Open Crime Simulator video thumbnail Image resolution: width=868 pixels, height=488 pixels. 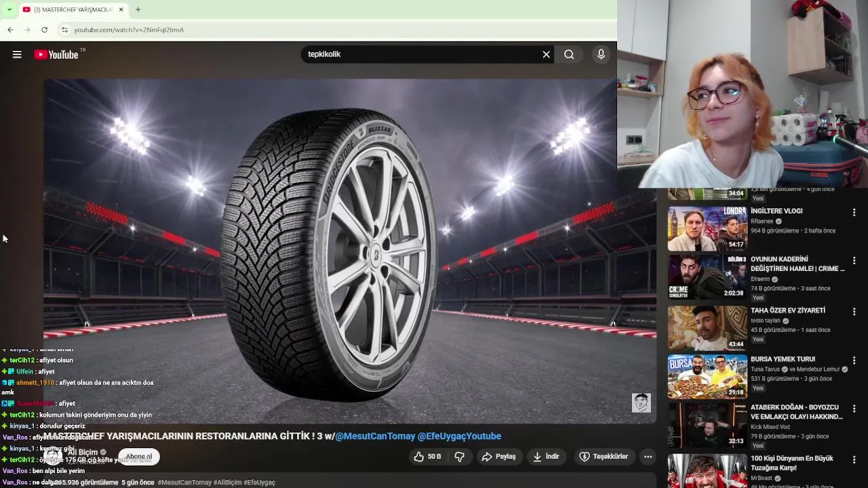coord(707,277)
